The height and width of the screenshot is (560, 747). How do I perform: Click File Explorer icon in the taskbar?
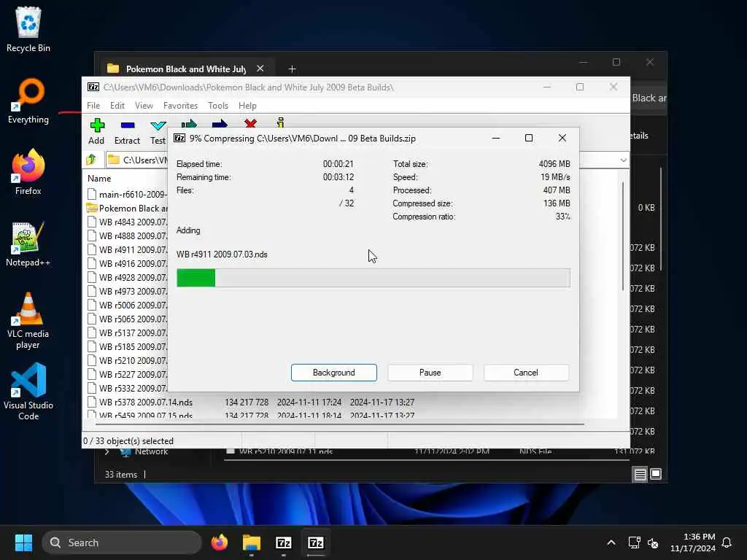pyautogui.click(x=252, y=542)
